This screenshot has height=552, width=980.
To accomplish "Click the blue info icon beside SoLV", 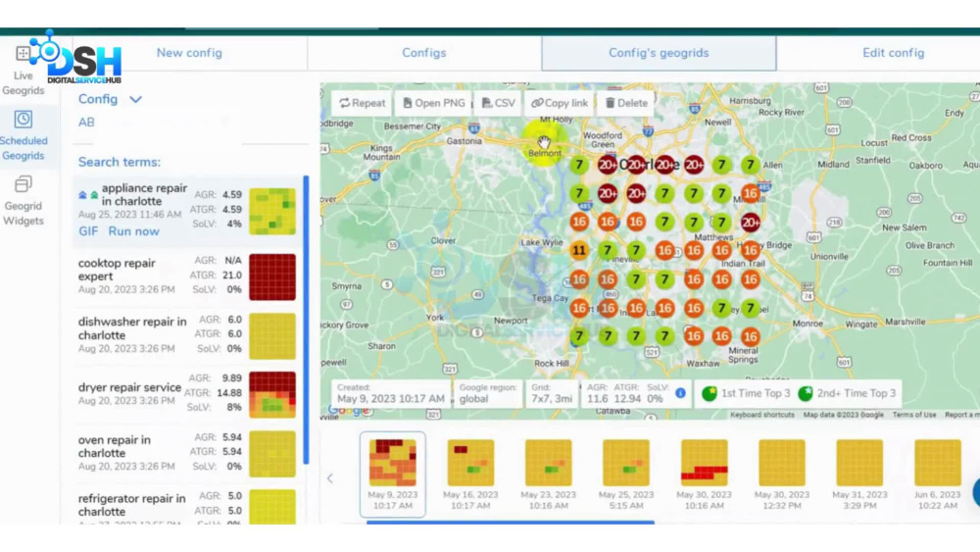I will (x=681, y=393).
